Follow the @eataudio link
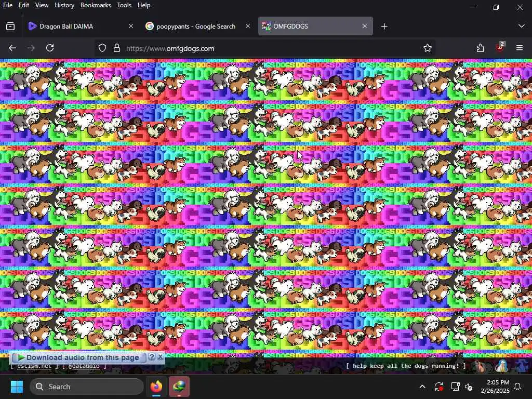Image resolution: width=532 pixels, height=399 pixels. coord(84,366)
